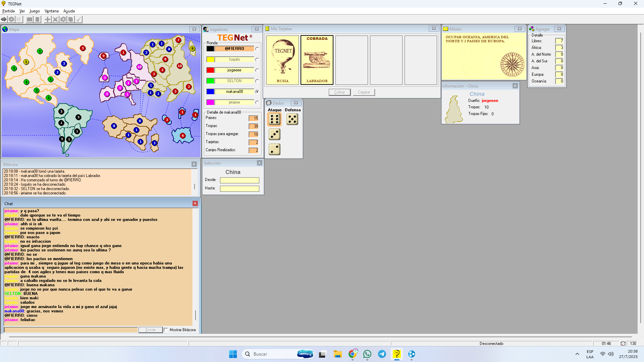Click the six-pip attack die

[x=274, y=119]
